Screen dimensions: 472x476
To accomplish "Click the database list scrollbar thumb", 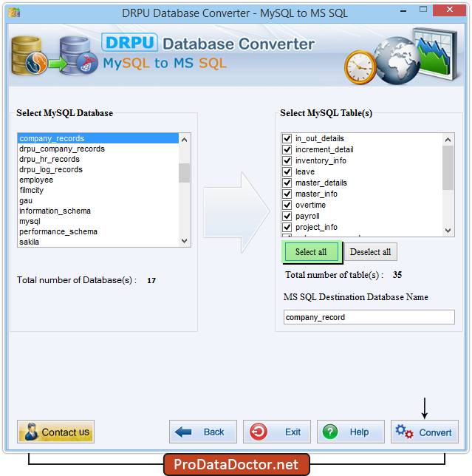I will click(184, 173).
